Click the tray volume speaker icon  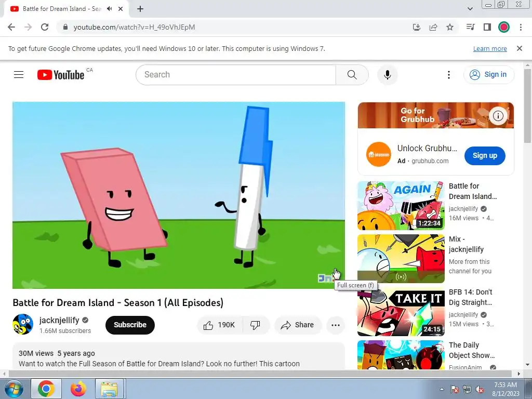click(480, 389)
